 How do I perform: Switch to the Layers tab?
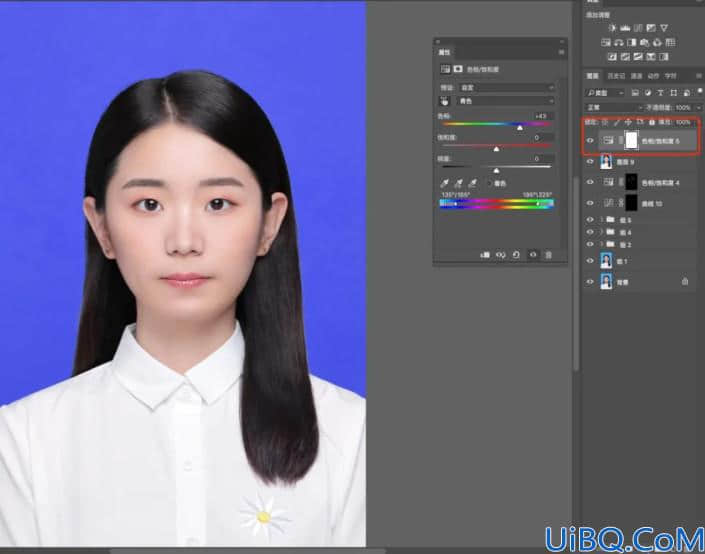(x=593, y=76)
